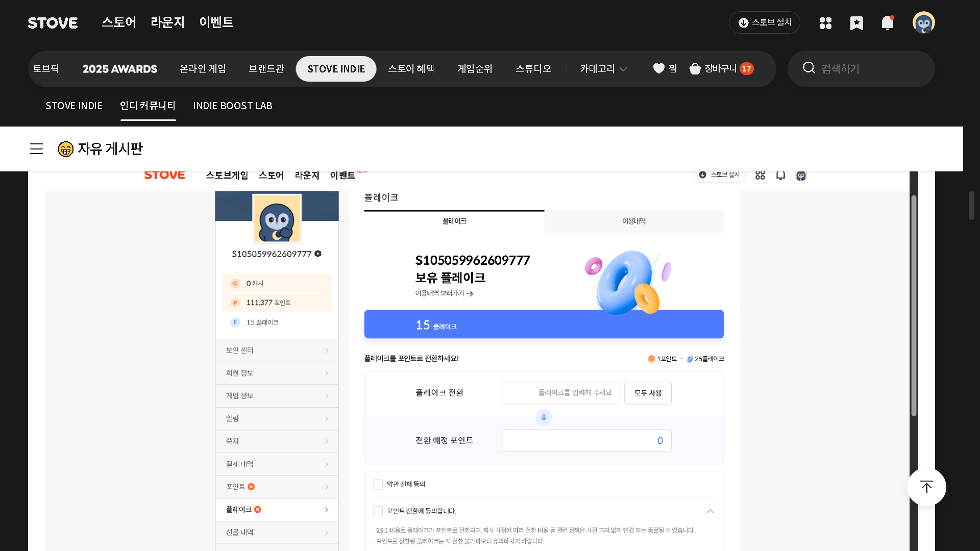The image size is (980, 551).
Task: Expand the 보안 센터 sidebar row
Action: (277, 350)
